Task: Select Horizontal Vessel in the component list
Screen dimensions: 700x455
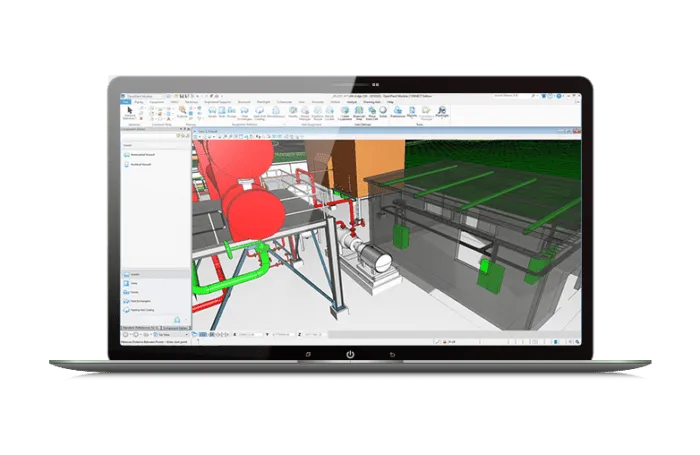Action: pos(142,156)
